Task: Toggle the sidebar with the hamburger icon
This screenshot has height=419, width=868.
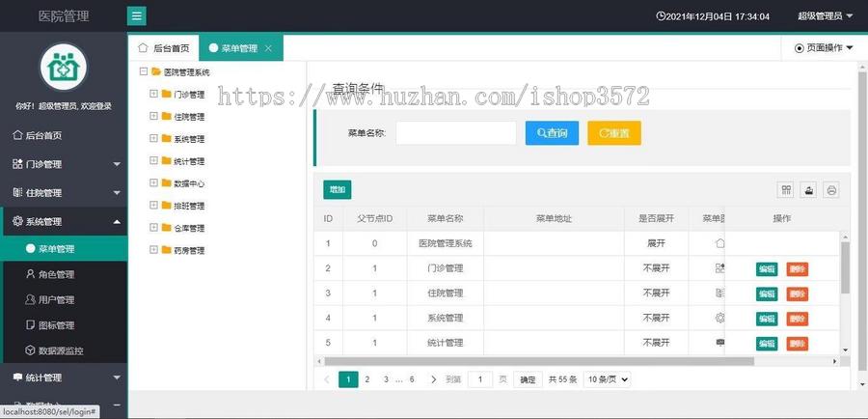Action: pos(137,16)
